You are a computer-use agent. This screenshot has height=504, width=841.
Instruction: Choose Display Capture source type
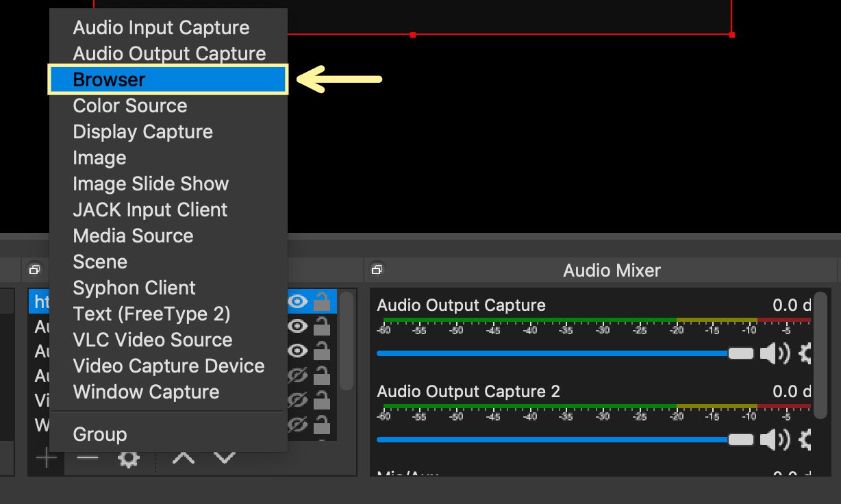point(142,131)
